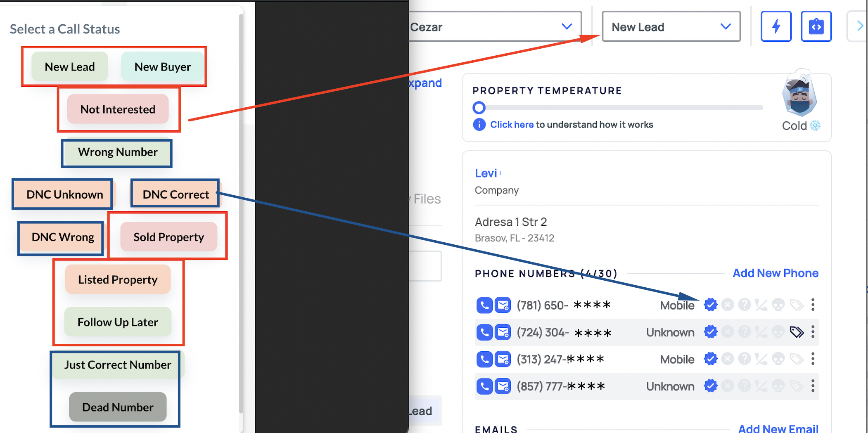Image resolution: width=868 pixels, height=433 pixels.
Task: Click the lightning bolt quick action icon
Action: point(776,27)
